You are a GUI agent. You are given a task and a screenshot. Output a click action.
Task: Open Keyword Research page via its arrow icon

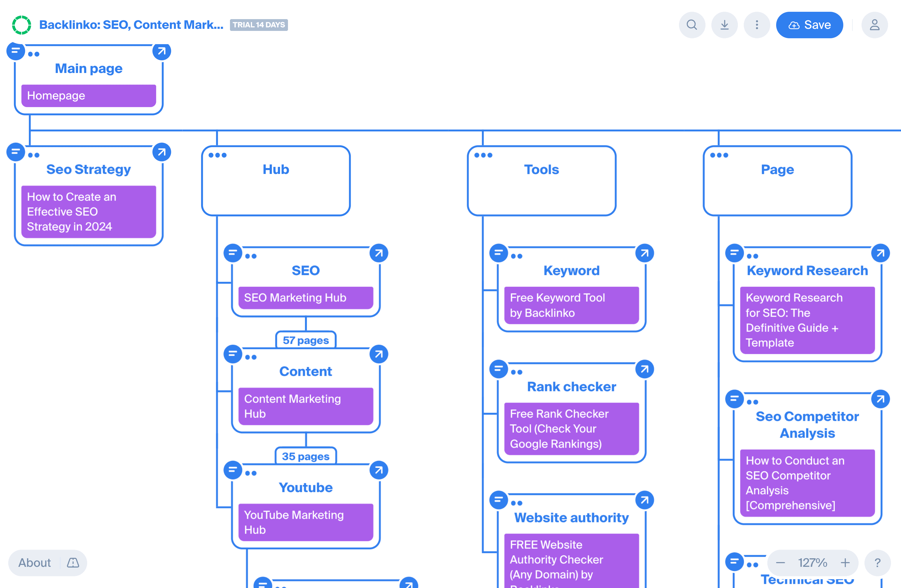[x=881, y=253]
